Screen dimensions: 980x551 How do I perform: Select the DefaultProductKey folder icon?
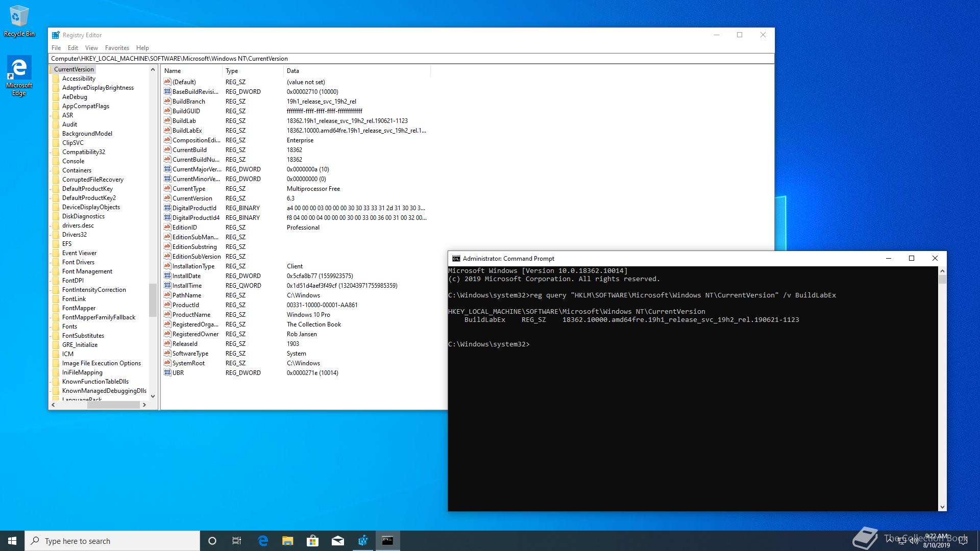pyautogui.click(x=56, y=189)
